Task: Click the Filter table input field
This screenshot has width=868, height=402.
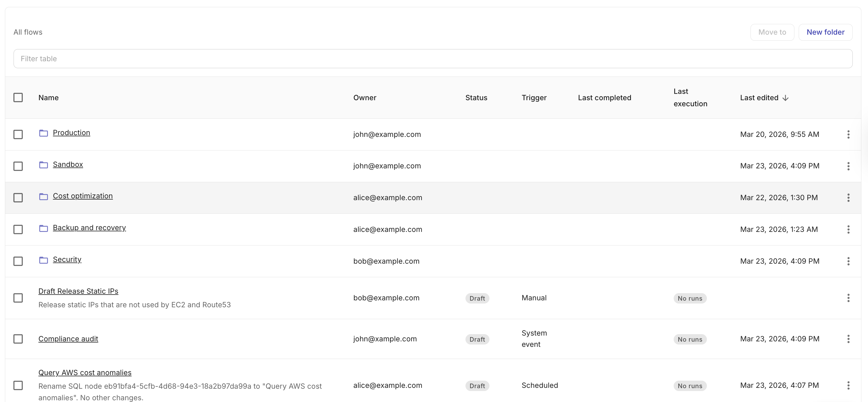Action: [433, 59]
